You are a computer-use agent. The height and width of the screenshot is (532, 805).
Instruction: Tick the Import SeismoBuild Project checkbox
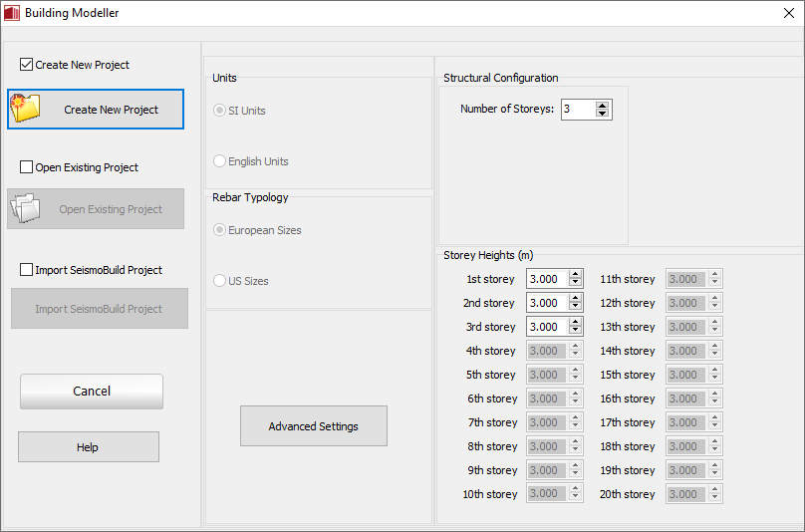pos(27,270)
